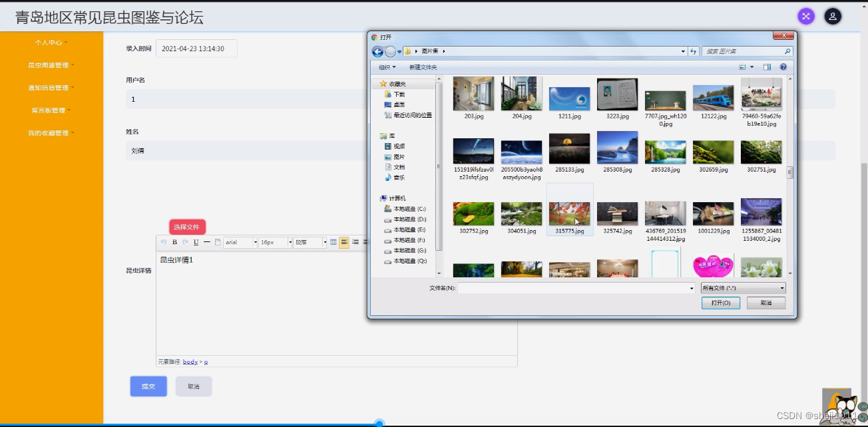The width and height of the screenshot is (868, 427).
Task: Click the purple close icon in the header
Action: 806,15
